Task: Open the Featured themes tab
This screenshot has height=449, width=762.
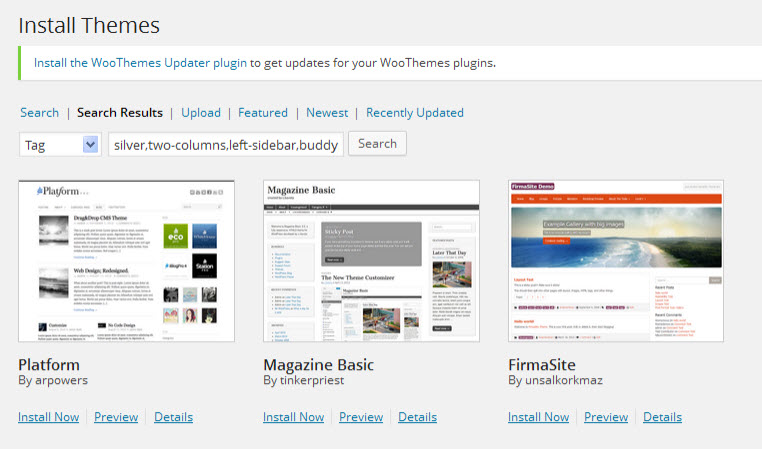Action: 263,113
